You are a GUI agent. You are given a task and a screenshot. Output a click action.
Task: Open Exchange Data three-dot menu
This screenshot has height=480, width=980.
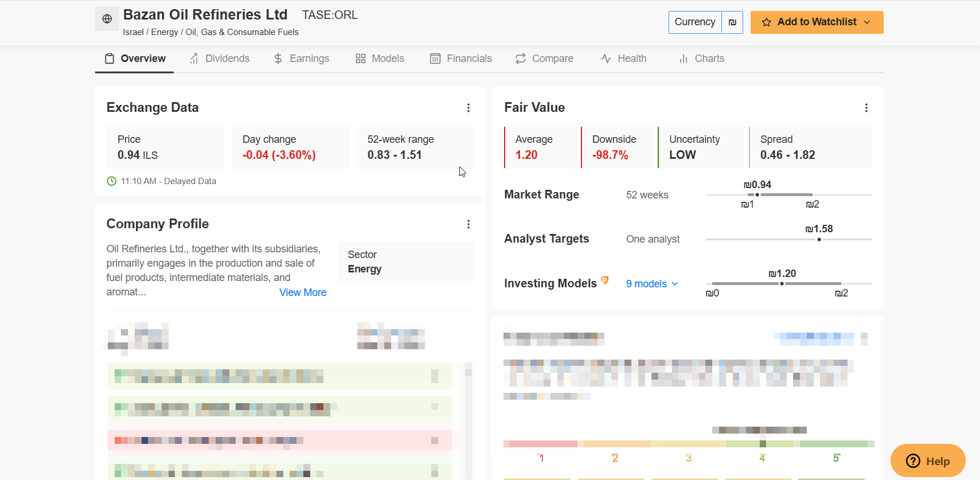click(468, 108)
